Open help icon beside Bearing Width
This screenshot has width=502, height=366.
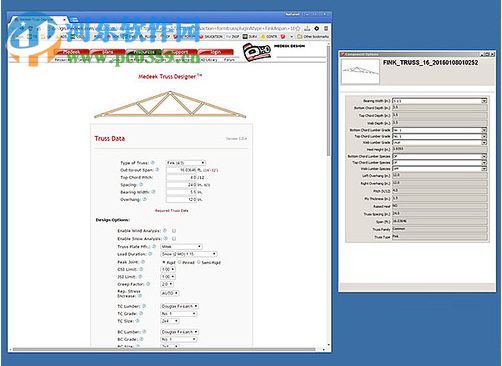(x=154, y=192)
